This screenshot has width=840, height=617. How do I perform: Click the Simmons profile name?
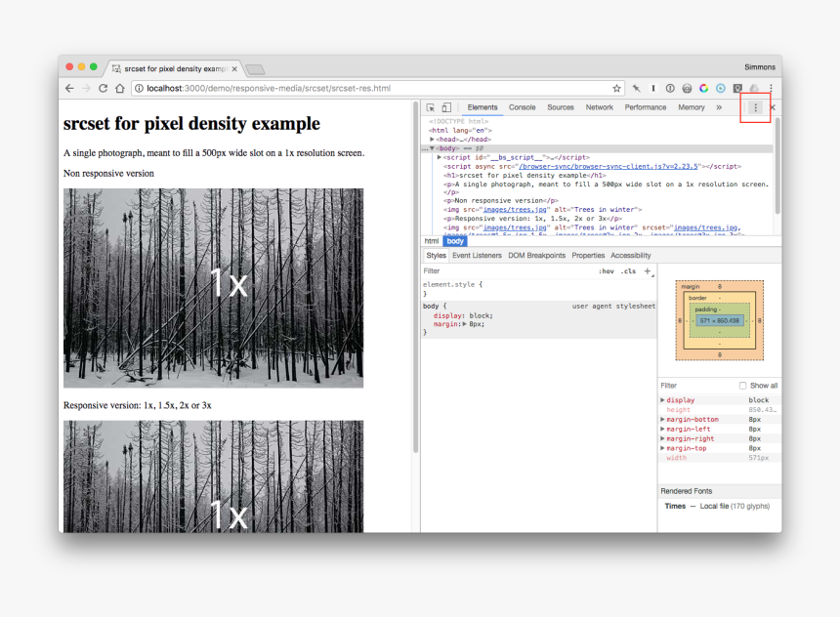pyautogui.click(x=760, y=67)
